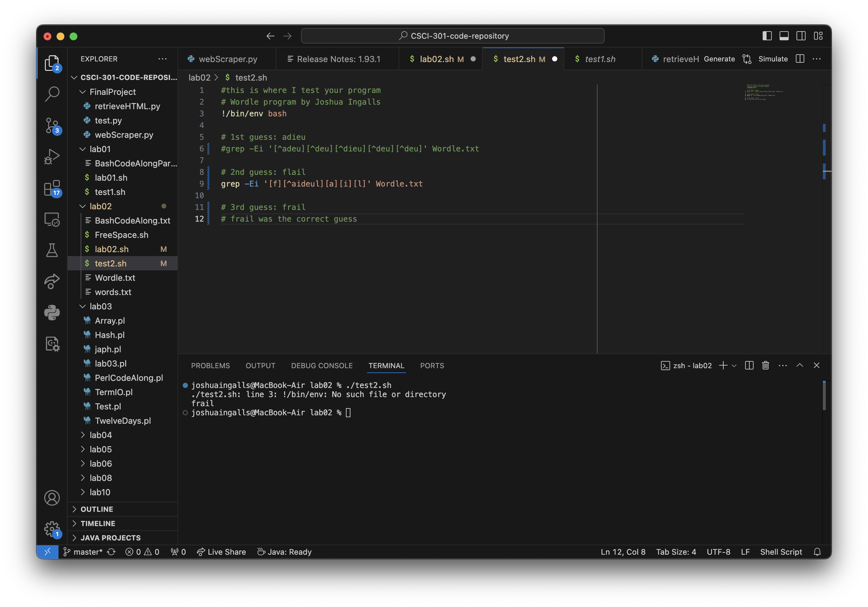Expand the OUTLINE section
The width and height of the screenshot is (868, 607).
pos(123,509)
